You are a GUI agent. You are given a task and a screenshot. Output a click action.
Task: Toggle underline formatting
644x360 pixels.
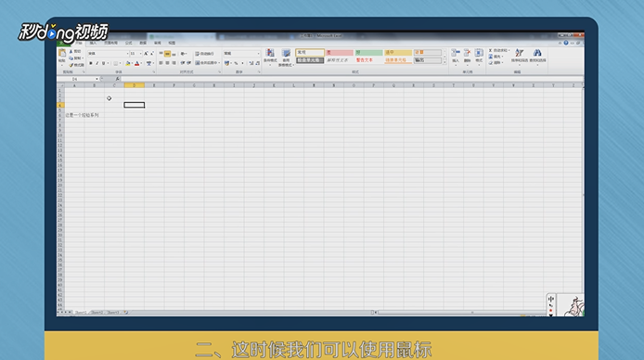point(104,63)
